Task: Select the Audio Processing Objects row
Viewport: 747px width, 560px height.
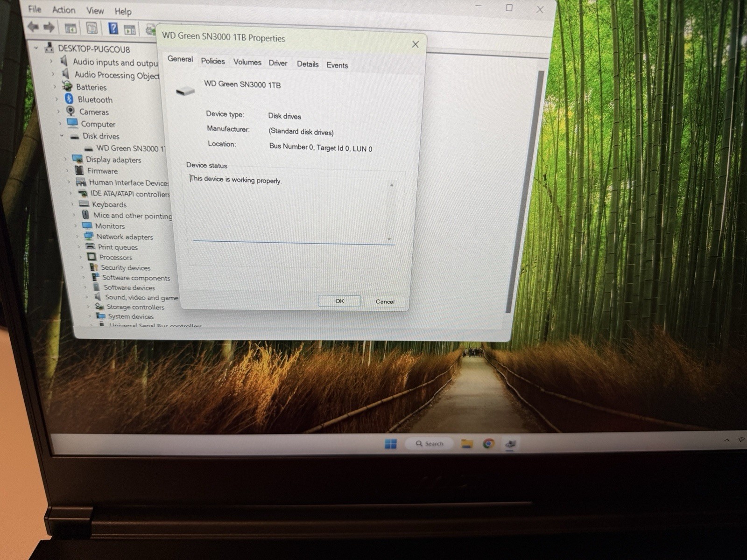Action: [x=111, y=75]
